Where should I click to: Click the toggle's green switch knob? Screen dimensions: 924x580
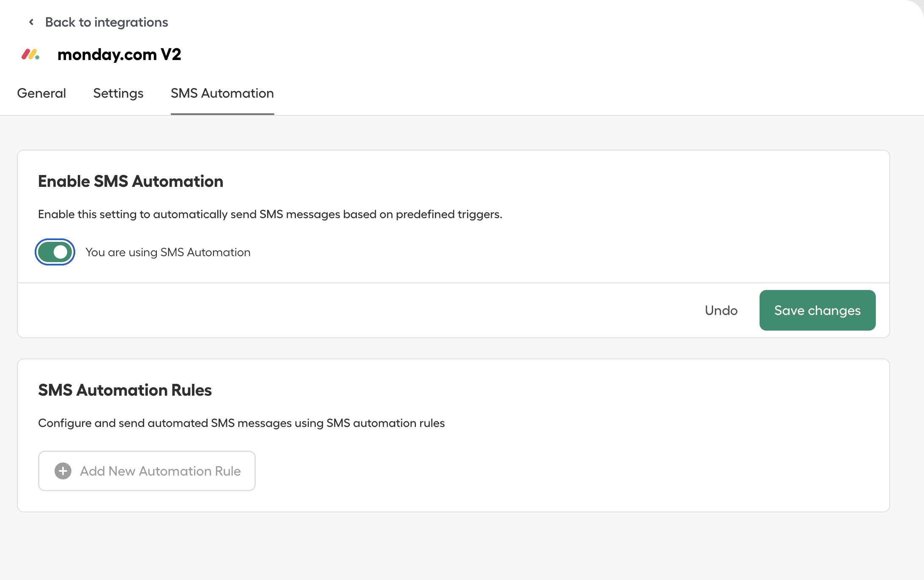(x=61, y=252)
